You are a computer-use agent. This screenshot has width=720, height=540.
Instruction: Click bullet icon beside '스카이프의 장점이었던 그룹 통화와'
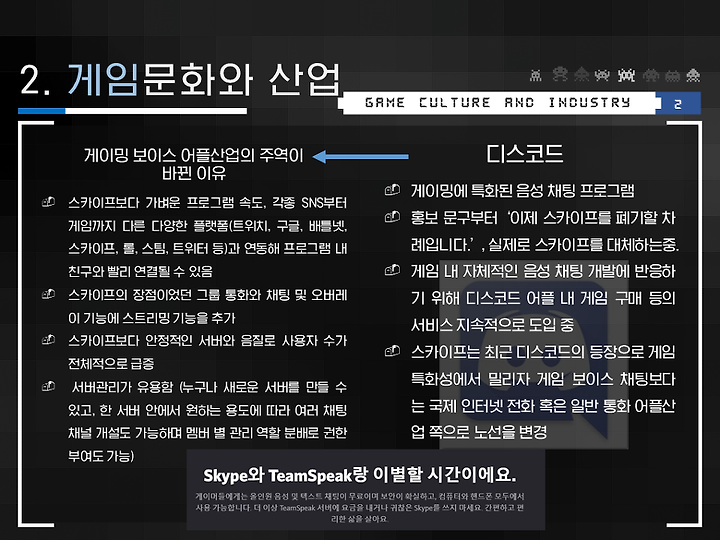pos(49,294)
